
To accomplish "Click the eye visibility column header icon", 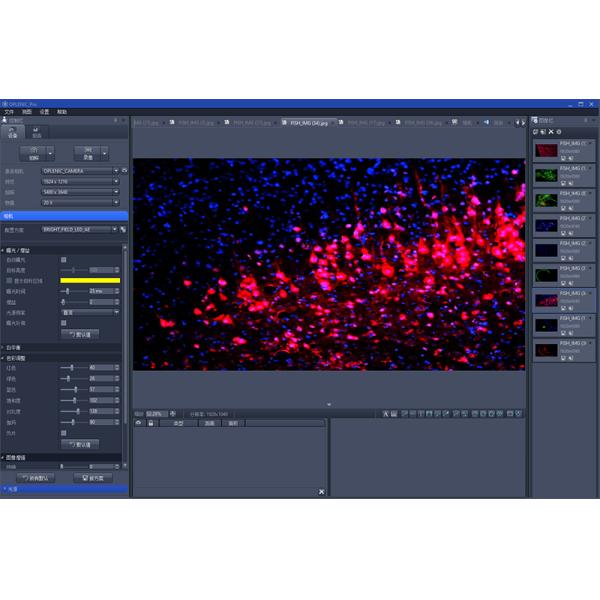I will tap(139, 423).
